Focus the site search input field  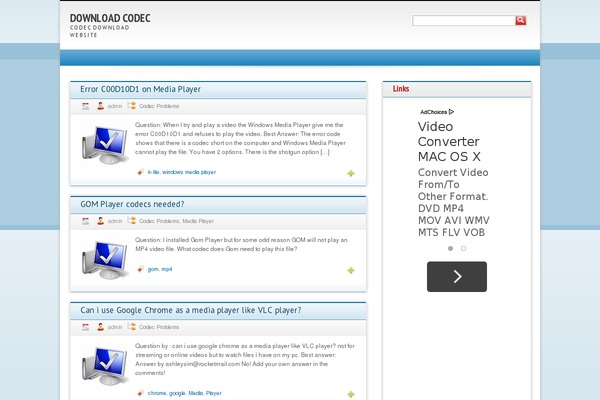pyautogui.click(x=464, y=20)
